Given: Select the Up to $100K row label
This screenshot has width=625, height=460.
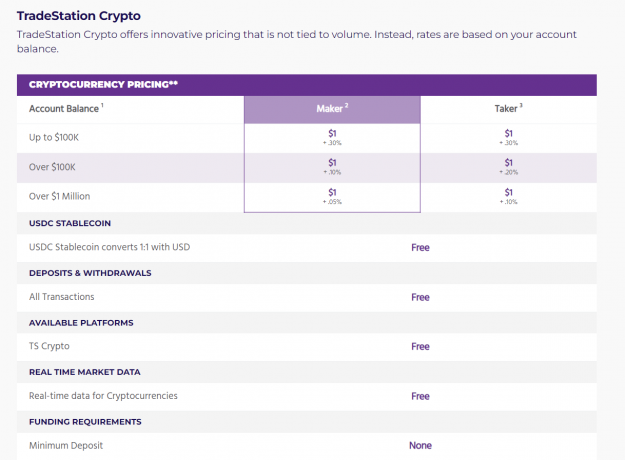Looking at the screenshot, I should point(54,138).
